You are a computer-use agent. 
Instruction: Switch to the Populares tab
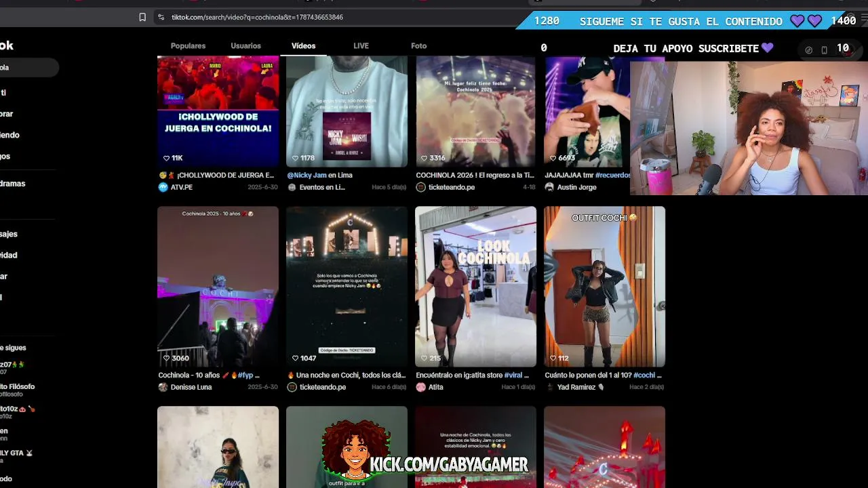click(188, 46)
